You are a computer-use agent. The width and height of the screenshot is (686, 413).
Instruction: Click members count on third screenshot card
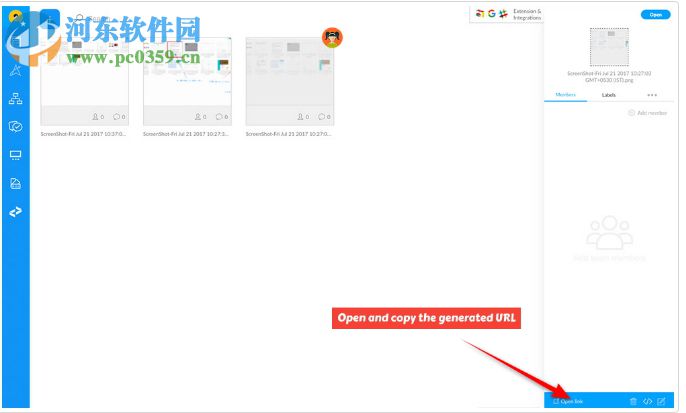pyautogui.click(x=303, y=117)
